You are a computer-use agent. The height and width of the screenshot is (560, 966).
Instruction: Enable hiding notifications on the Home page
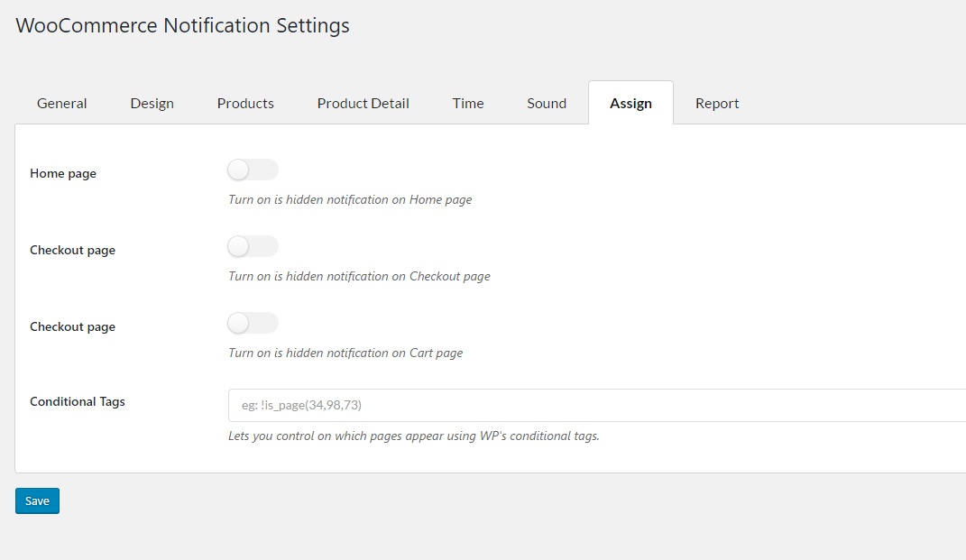click(253, 170)
